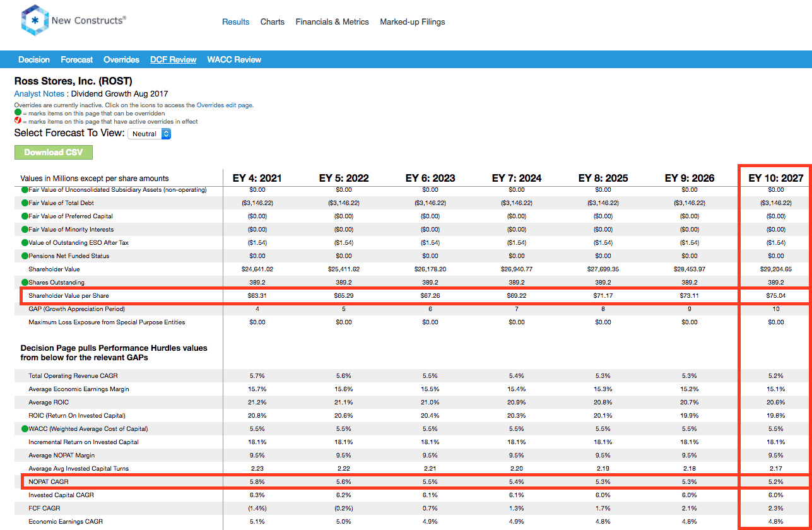812x530 pixels.
Task: Click the EY 9: 2026 column header
Action: pyautogui.click(x=690, y=178)
